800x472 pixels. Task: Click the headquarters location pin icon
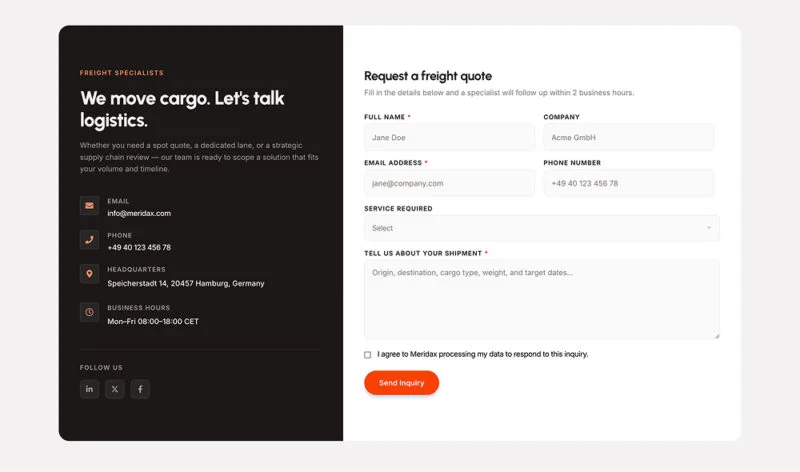pos(89,274)
